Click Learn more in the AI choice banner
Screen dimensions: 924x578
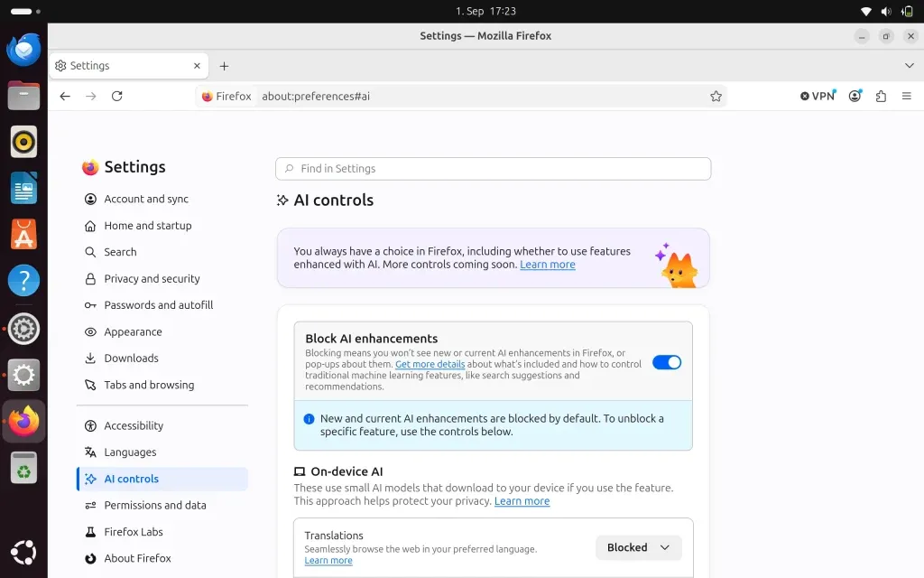pyautogui.click(x=548, y=265)
